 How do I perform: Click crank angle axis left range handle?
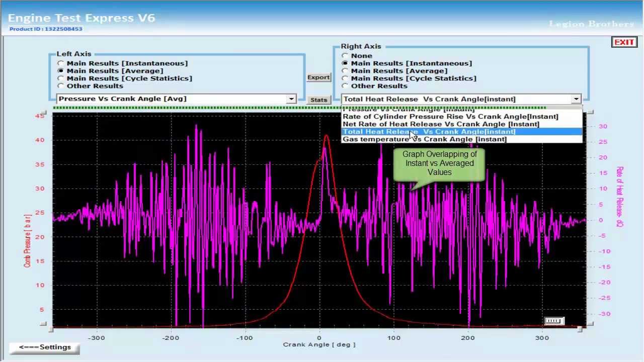pos(51,329)
